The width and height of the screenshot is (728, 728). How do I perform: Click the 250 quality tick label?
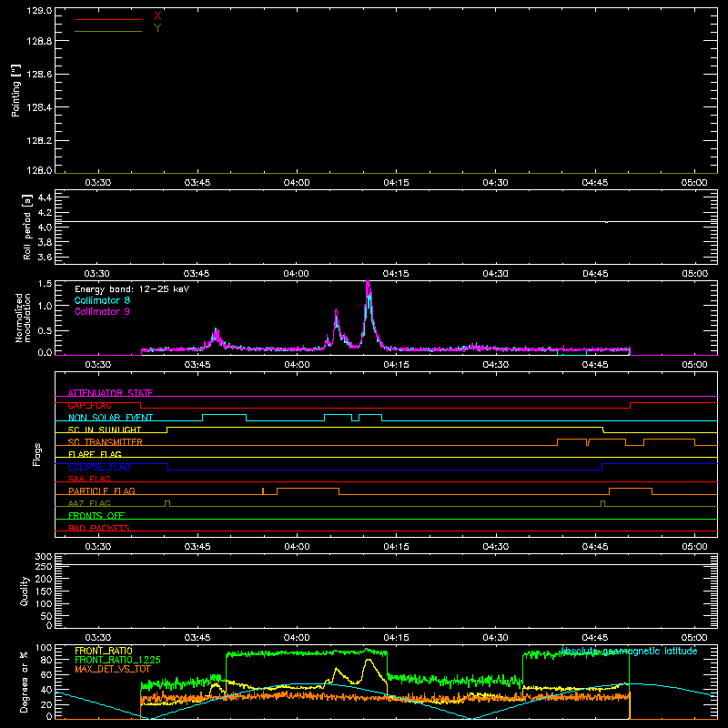[43, 567]
